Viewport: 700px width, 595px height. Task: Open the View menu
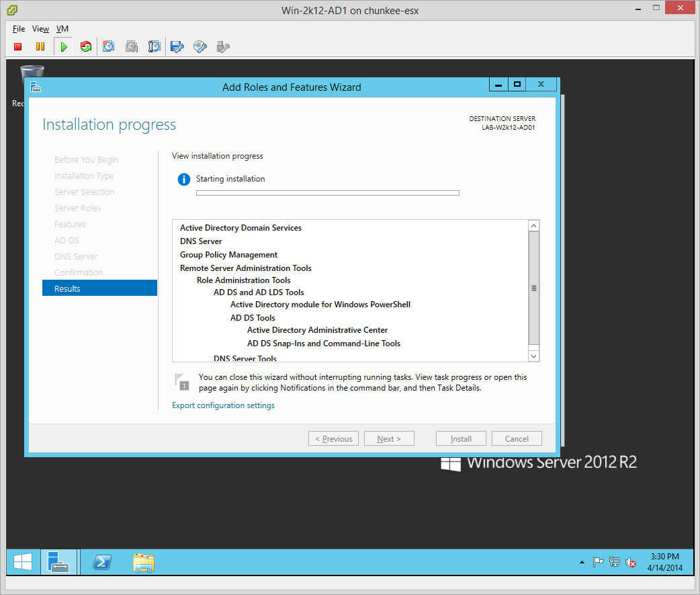(x=41, y=29)
